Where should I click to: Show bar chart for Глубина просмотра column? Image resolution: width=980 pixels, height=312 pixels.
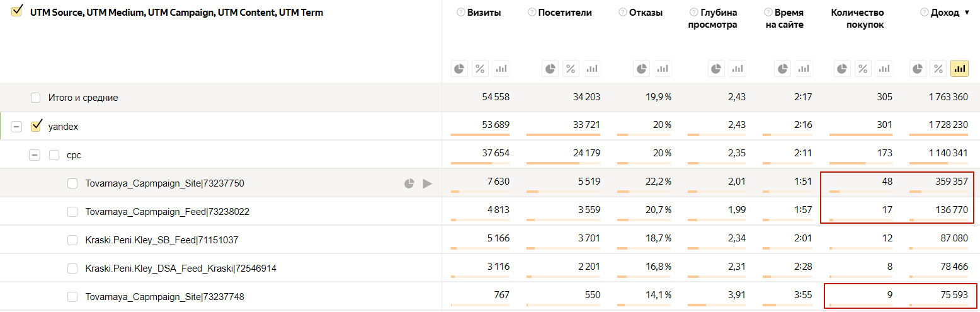tap(738, 69)
